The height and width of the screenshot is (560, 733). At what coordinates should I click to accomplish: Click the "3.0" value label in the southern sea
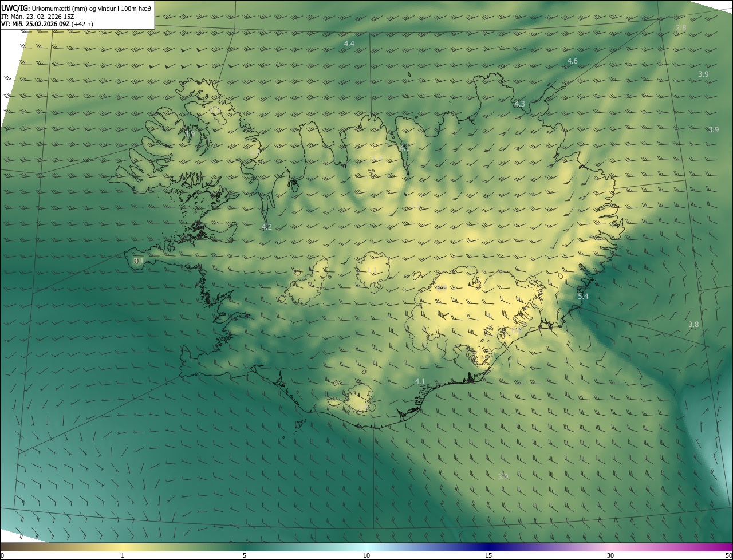[503, 476]
